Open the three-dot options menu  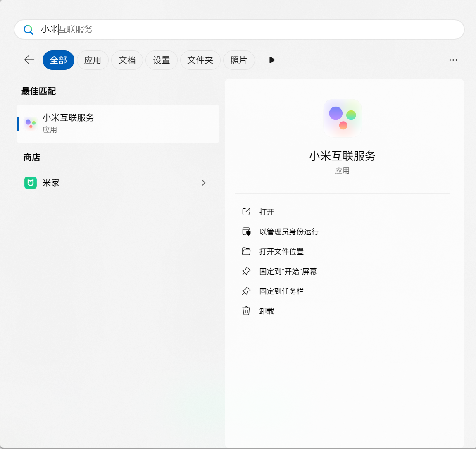[453, 60]
